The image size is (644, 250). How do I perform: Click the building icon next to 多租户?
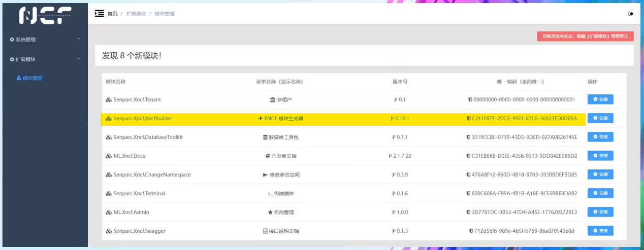272,100
